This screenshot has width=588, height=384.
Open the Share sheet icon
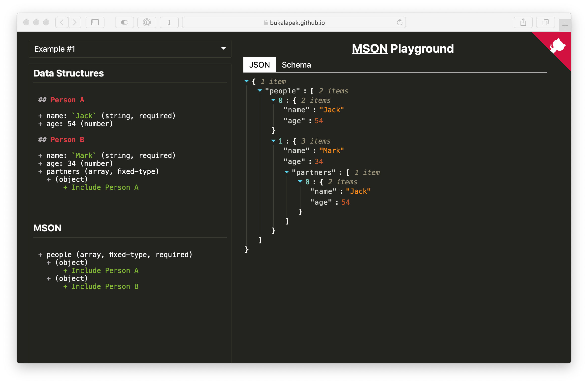[523, 23]
